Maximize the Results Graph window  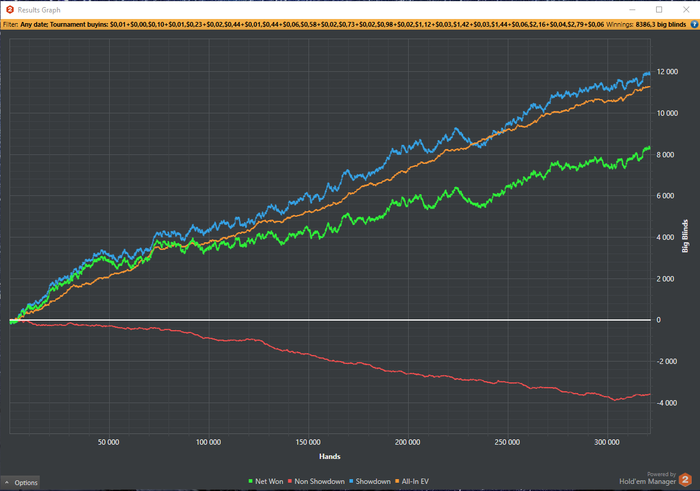[x=659, y=9]
